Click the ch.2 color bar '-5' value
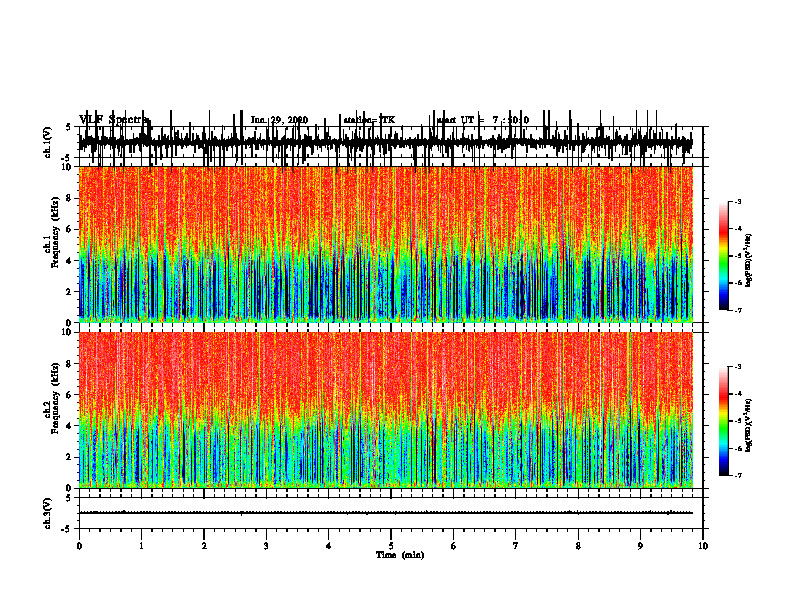The width and height of the screenshot is (792, 612). pyautogui.click(x=737, y=421)
